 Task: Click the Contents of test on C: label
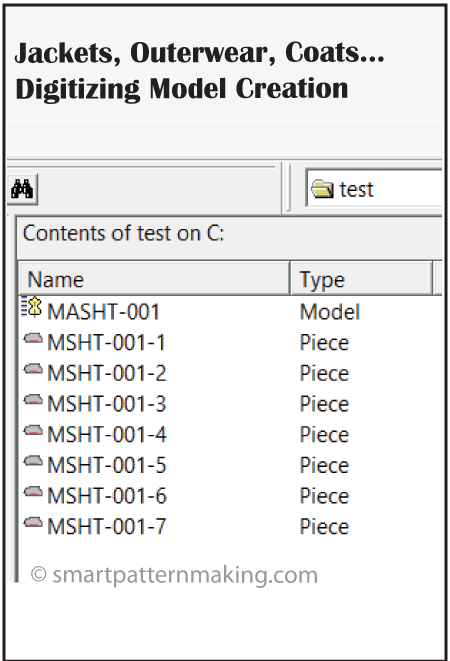point(124,233)
